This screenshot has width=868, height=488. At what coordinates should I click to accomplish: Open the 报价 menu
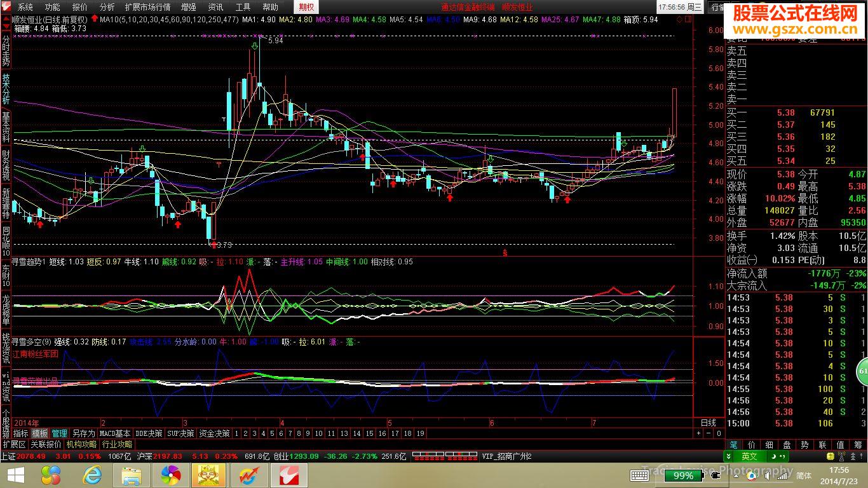tap(79, 7)
